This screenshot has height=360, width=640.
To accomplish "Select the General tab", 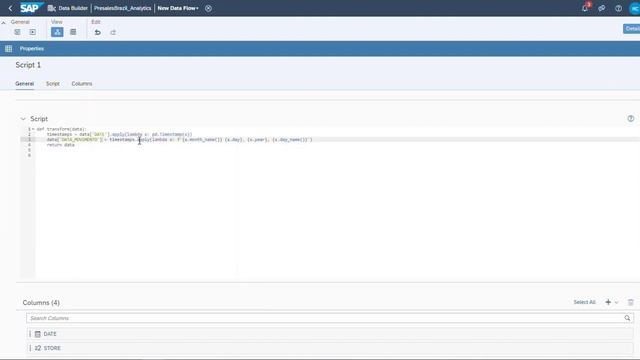I will coord(24,84).
